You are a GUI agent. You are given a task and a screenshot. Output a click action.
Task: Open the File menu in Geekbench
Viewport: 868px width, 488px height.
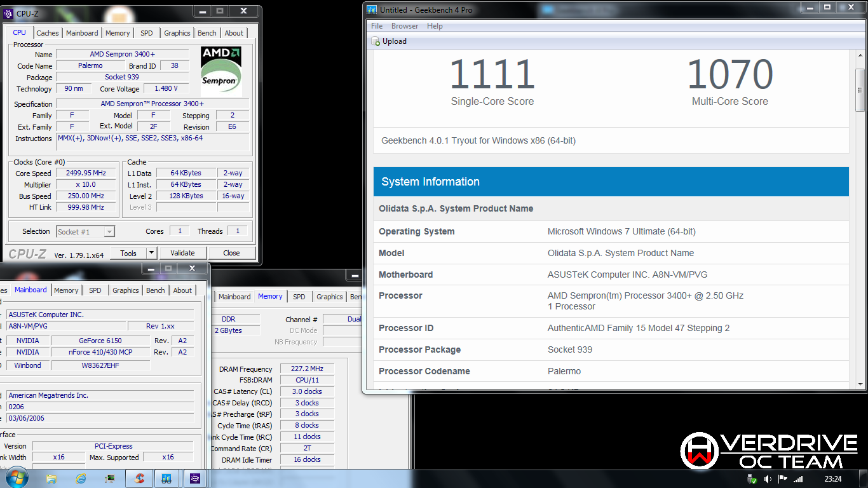tap(377, 26)
